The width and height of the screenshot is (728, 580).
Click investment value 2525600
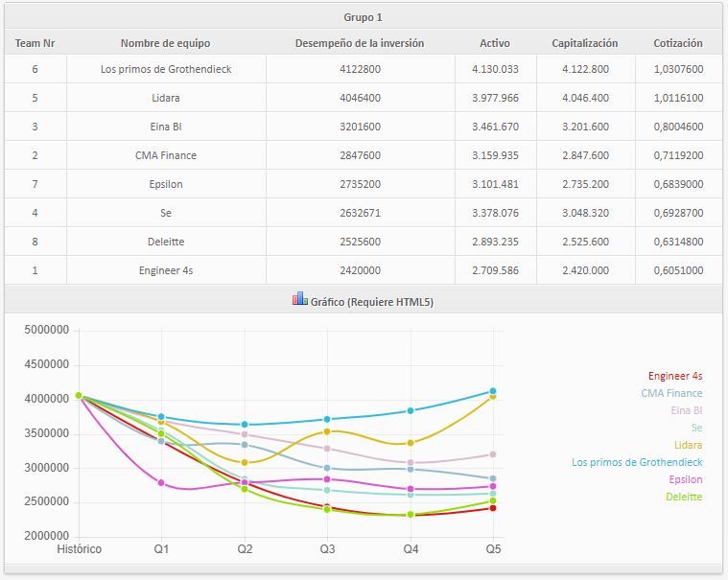click(360, 242)
